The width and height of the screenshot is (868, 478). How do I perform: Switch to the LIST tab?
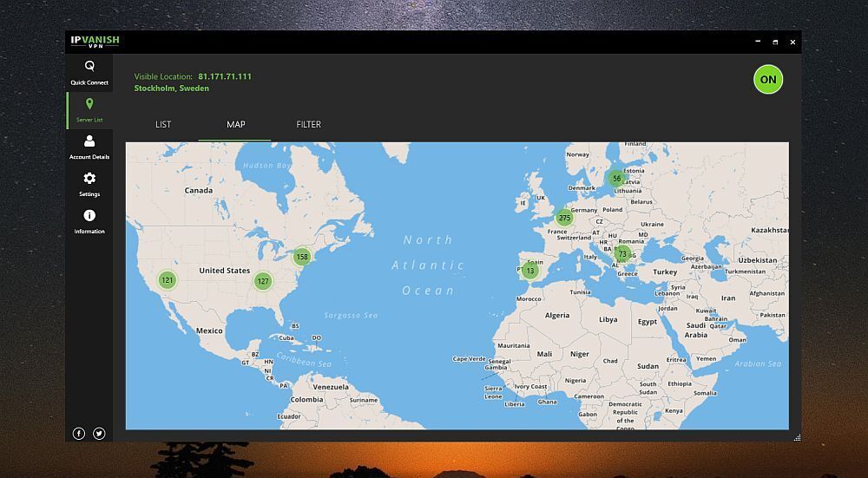pos(163,125)
